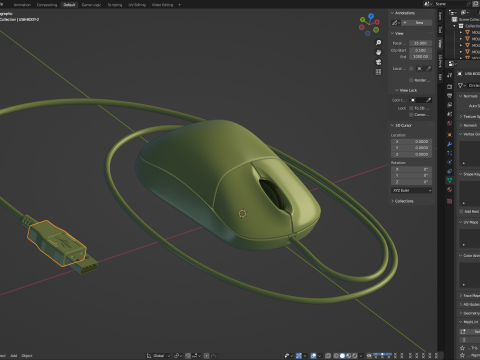Enable Lock Camera to View checkbox
Image resolution: width=480 pixels, height=360 pixels.
[411, 115]
